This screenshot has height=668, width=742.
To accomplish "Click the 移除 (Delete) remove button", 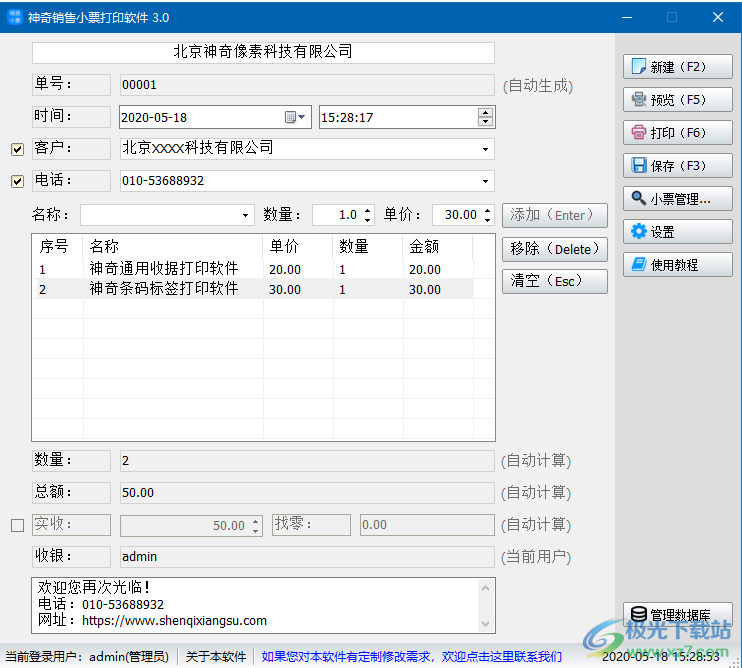I will coord(555,249).
